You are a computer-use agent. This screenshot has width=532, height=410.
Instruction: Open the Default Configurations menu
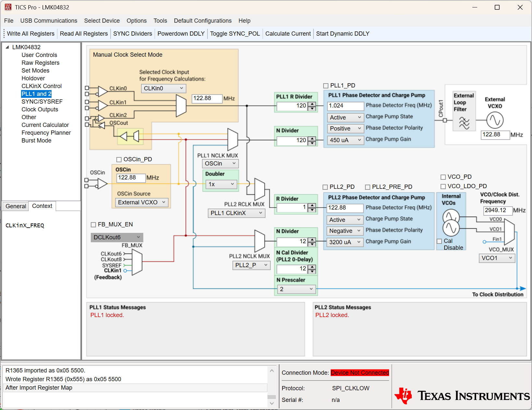click(x=203, y=21)
